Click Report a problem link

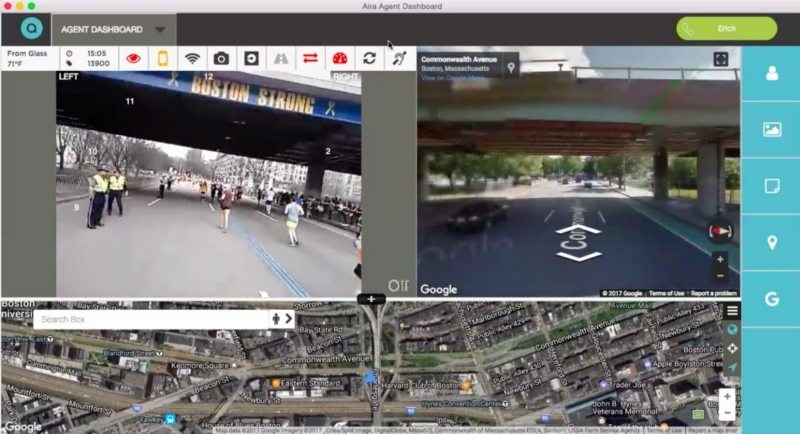pos(713,293)
